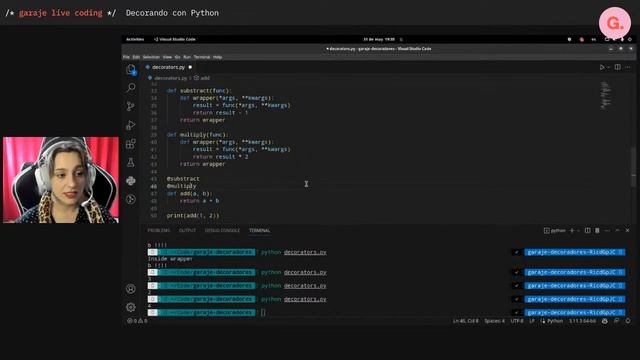Open the Explorer view in the activity bar
This screenshot has width=640, height=360.
pyautogui.click(x=131, y=69)
